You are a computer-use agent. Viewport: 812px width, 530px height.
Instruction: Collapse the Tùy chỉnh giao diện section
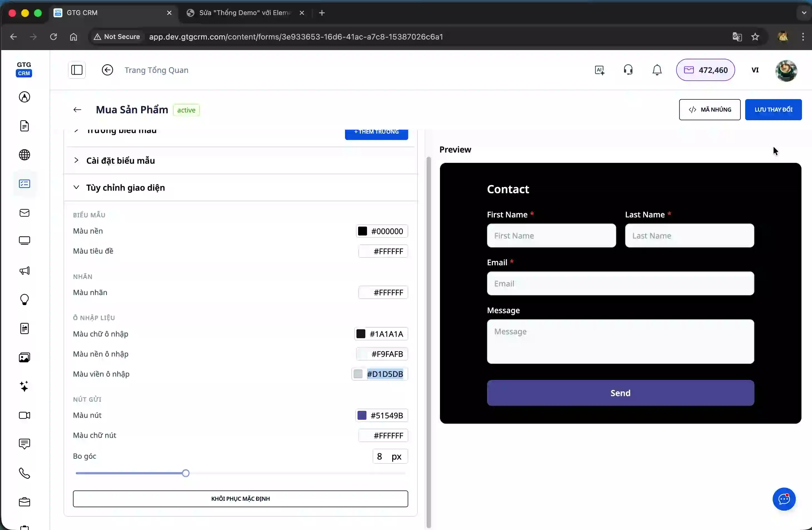(125, 188)
